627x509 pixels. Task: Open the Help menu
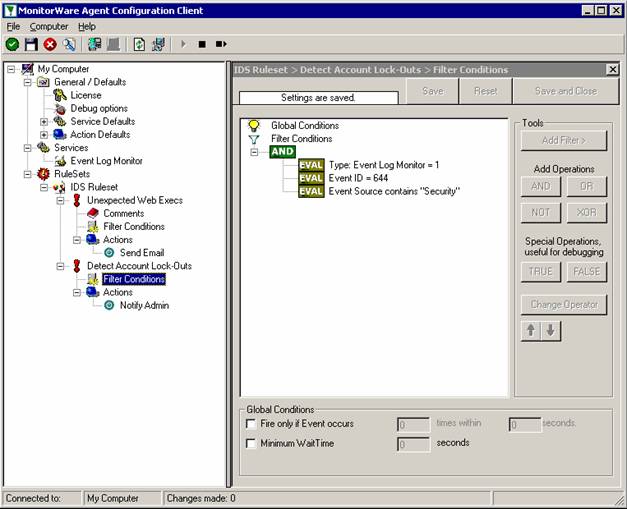tap(87, 27)
